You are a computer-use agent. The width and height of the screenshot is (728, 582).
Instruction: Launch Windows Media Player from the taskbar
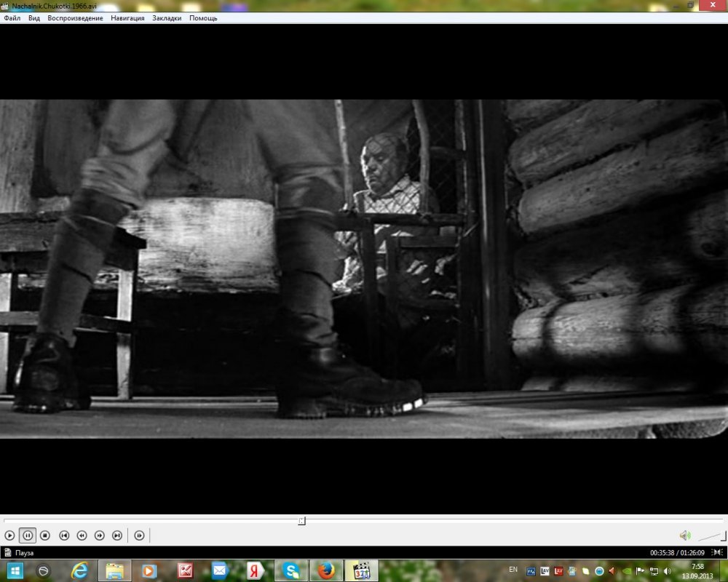pyautogui.click(x=149, y=571)
